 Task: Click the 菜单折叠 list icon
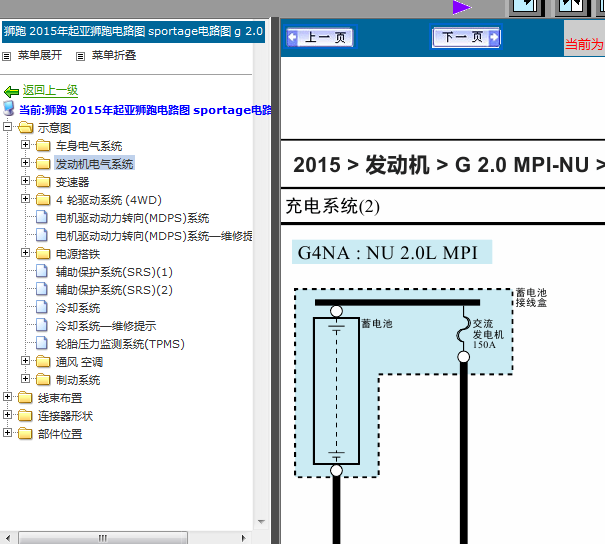[80, 57]
